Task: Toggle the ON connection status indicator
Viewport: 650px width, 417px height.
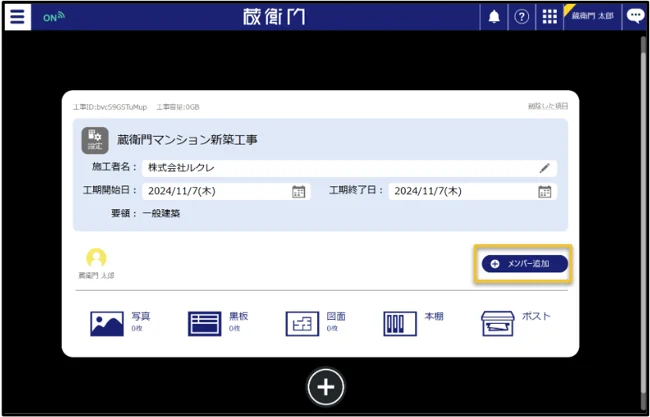Action: (53, 17)
